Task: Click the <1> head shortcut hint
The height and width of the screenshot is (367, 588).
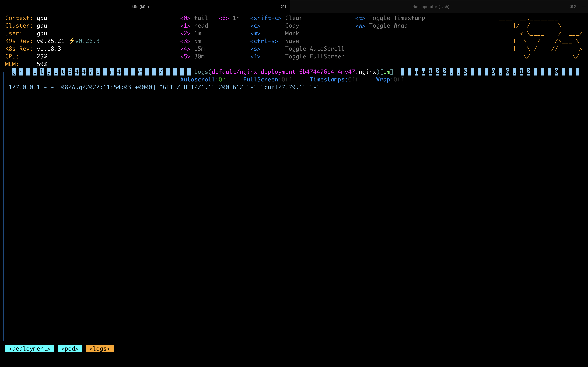Action: 194,26
